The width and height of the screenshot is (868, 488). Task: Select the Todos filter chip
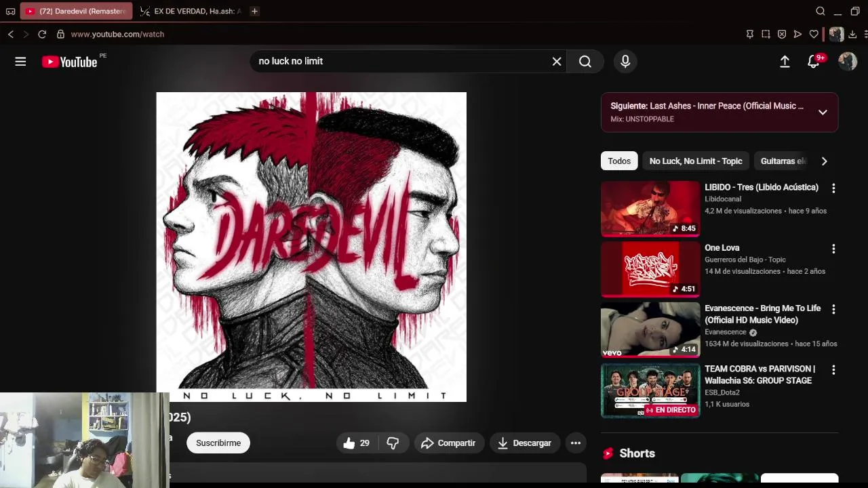click(x=619, y=161)
